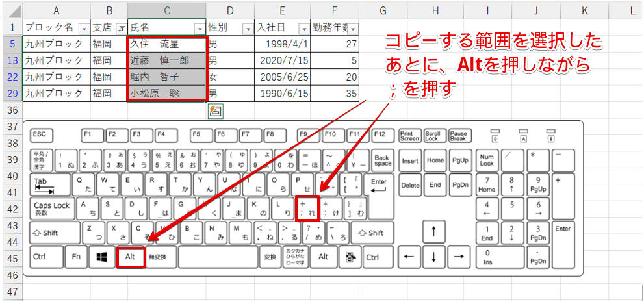The height and width of the screenshot is (304, 644).
Task: Open the 勤務年数 filter dropdown
Action: click(x=354, y=29)
